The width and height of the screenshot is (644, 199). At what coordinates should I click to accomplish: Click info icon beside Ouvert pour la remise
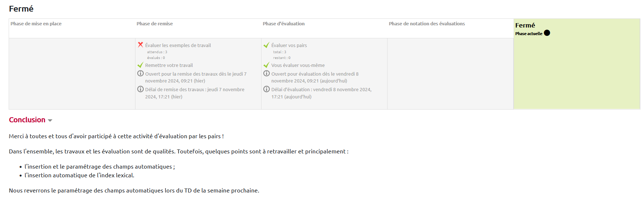click(141, 73)
